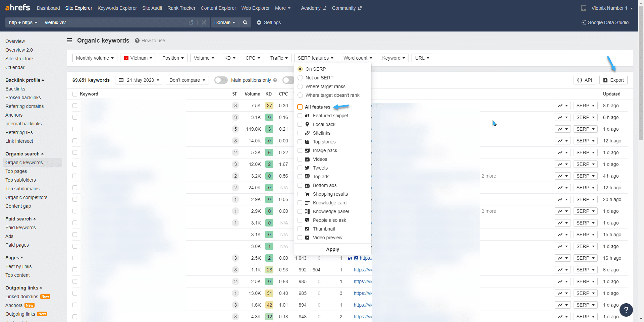Click the Top ads icon
The height and width of the screenshot is (322, 644).
pyautogui.click(x=307, y=177)
